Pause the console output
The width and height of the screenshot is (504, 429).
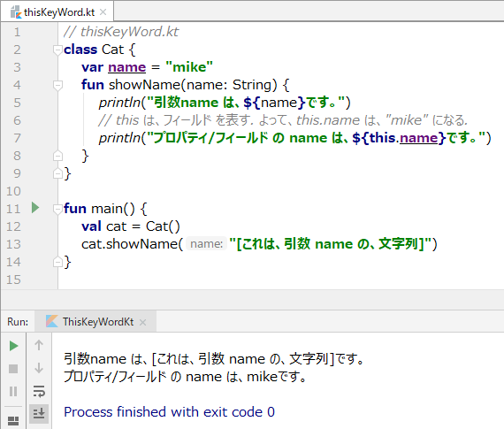pyautogui.click(x=13, y=391)
